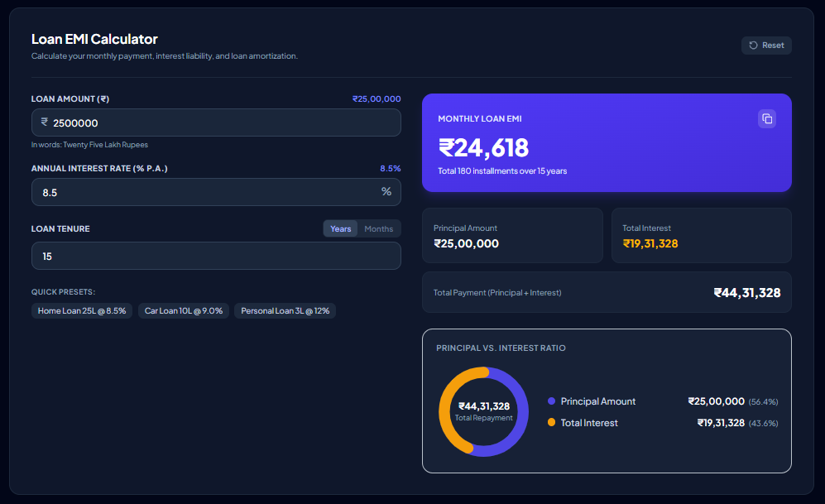Click the orange Total Interest legend dot
The image size is (825, 504).
[551, 422]
